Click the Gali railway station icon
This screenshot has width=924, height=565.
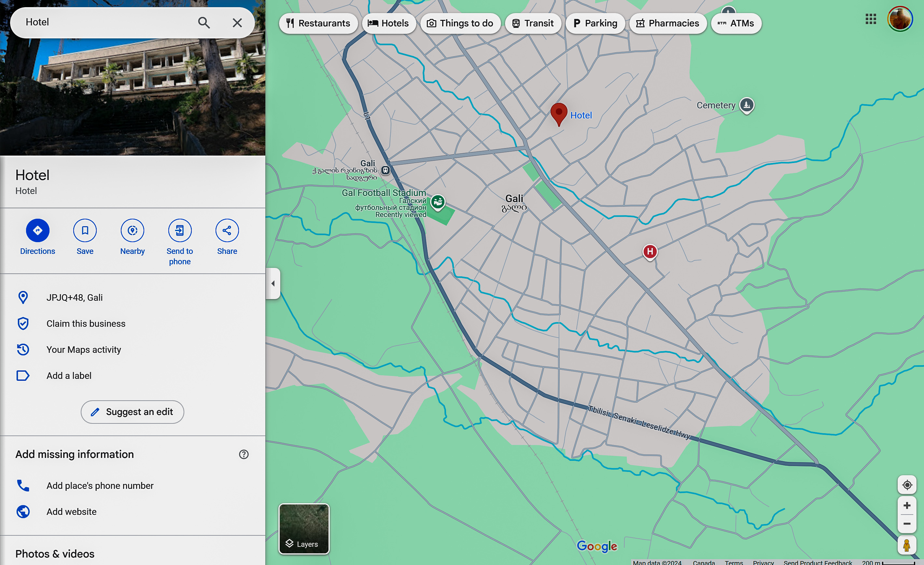coord(385,170)
